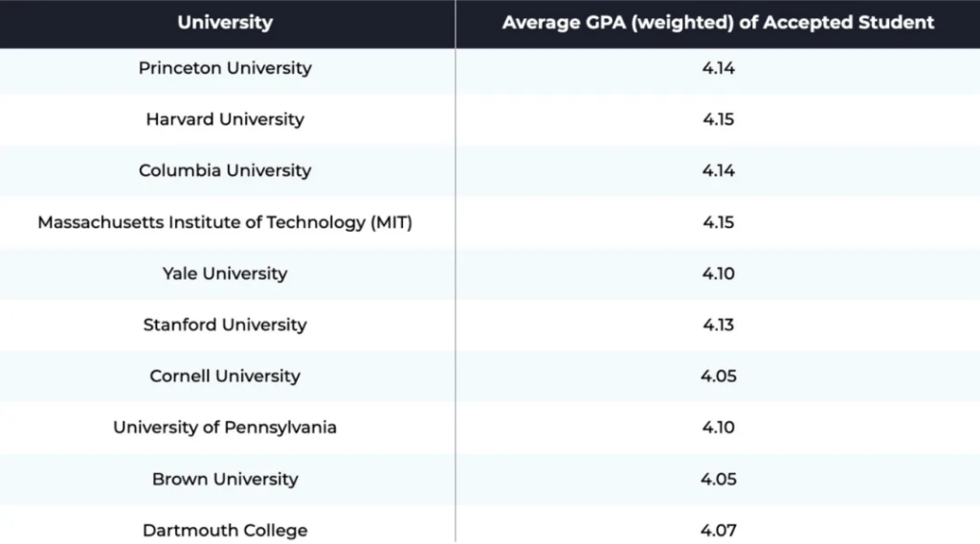This screenshot has width=980, height=544.
Task: Click the Yale University name cell
Action: tap(225, 274)
